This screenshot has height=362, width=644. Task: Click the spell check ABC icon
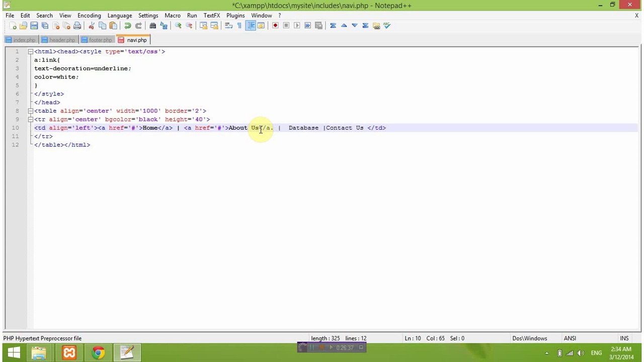pos(387,26)
